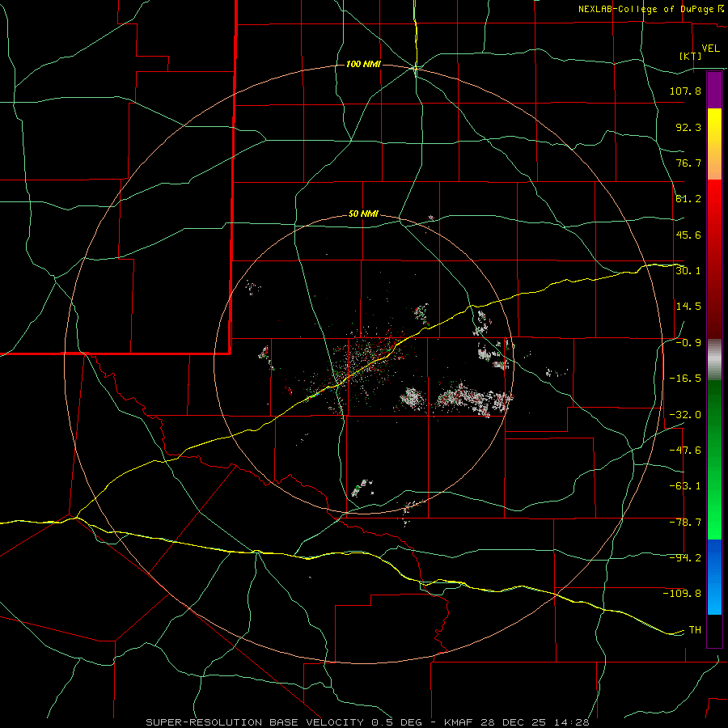Click the -16.5 velocity scale value
Image resolution: width=728 pixels, height=728 pixels.
click(x=685, y=379)
